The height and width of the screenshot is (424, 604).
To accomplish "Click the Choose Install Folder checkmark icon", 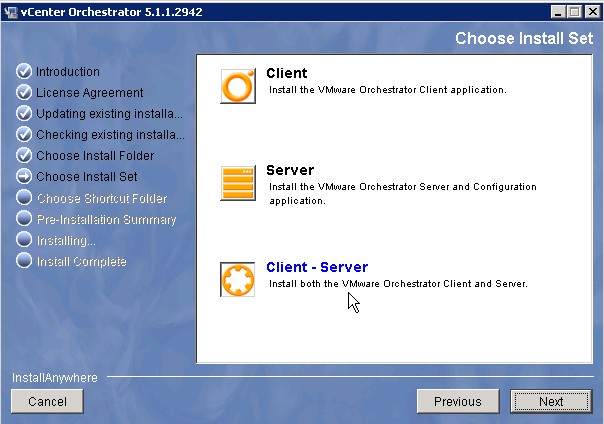I will tap(24, 156).
